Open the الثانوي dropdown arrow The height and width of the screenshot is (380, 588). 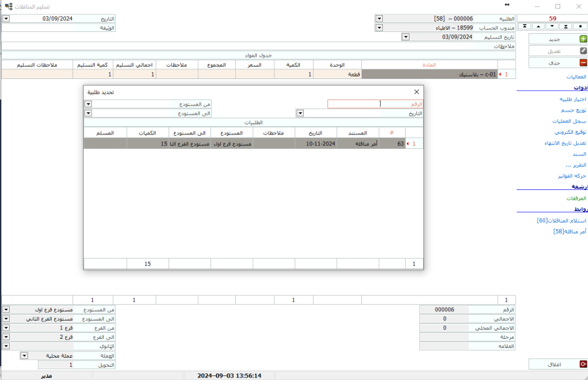click(x=6, y=346)
